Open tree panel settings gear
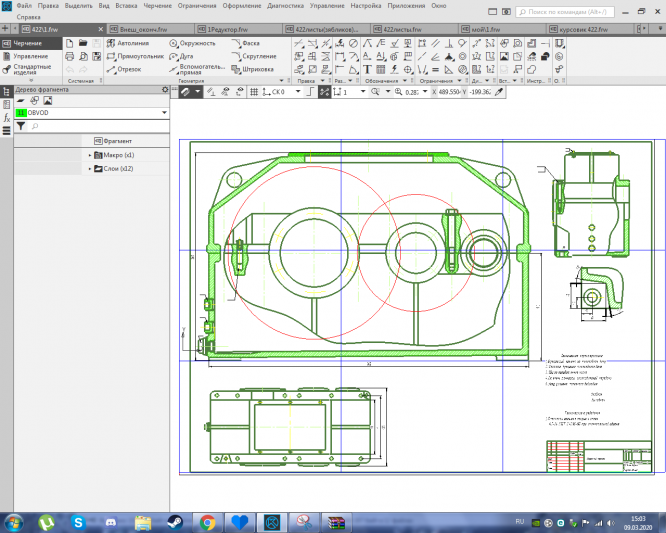Image resolution: width=666 pixels, height=533 pixels. click(x=165, y=90)
